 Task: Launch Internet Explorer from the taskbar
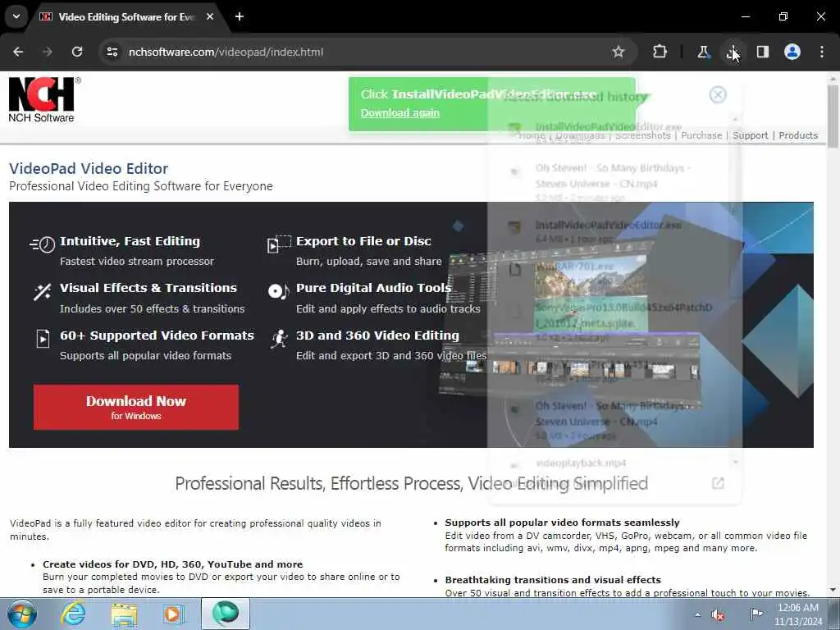73,614
